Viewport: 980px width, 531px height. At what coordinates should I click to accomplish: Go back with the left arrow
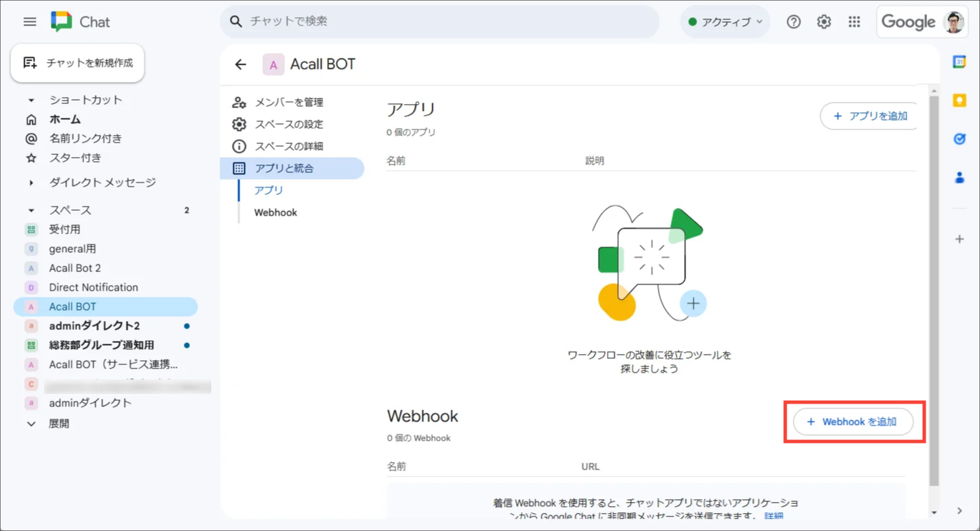[x=240, y=64]
